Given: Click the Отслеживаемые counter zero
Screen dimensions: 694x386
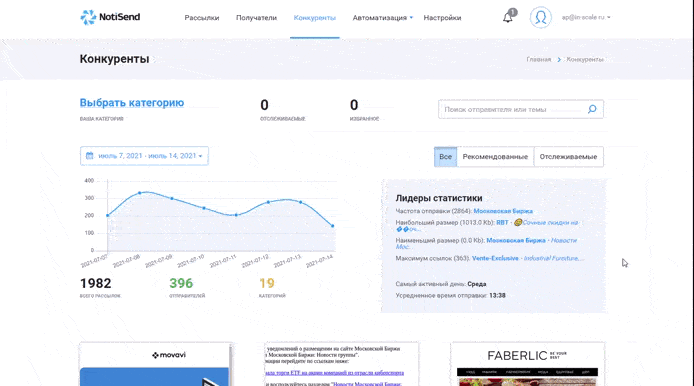Looking at the screenshot, I should pyautogui.click(x=264, y=105).
